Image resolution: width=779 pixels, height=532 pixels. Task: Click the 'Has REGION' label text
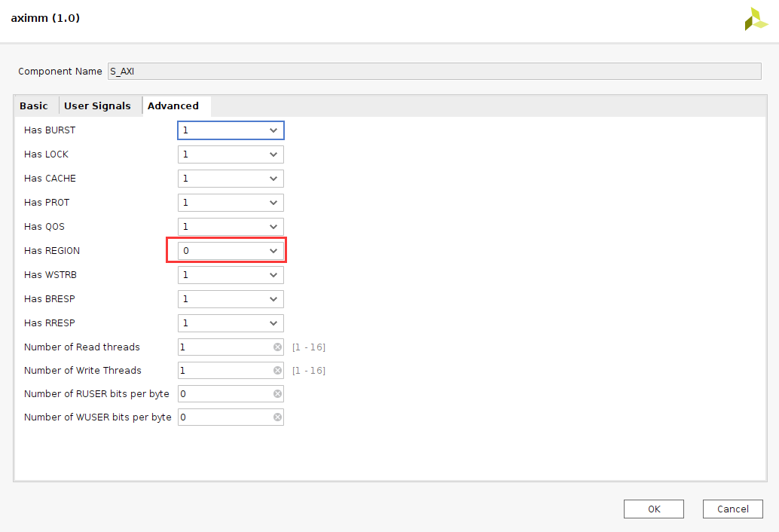coord(52,251)
